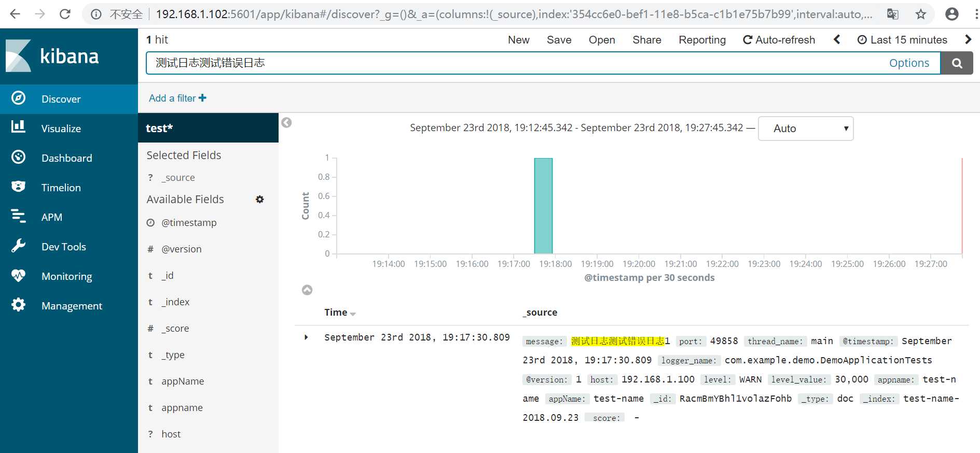Open the Dashboard gauge icon

[19, 157]
